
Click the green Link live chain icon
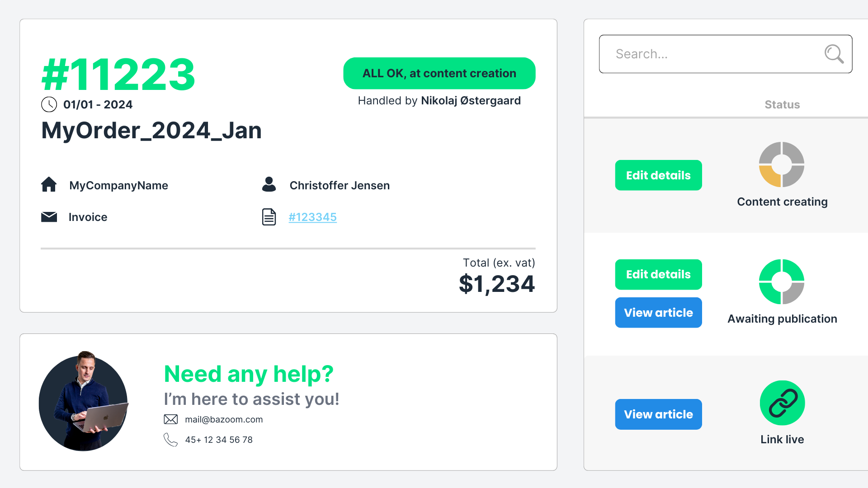783,403
